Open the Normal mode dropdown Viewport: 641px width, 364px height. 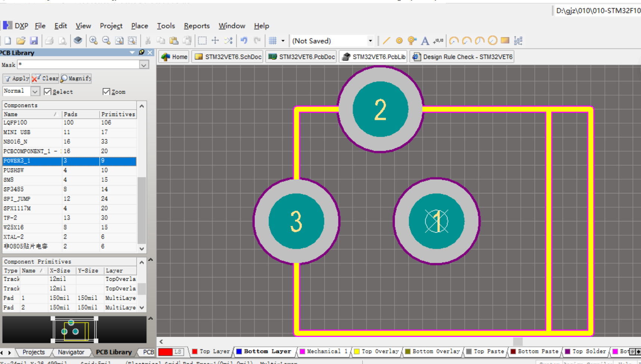point(35,91)
